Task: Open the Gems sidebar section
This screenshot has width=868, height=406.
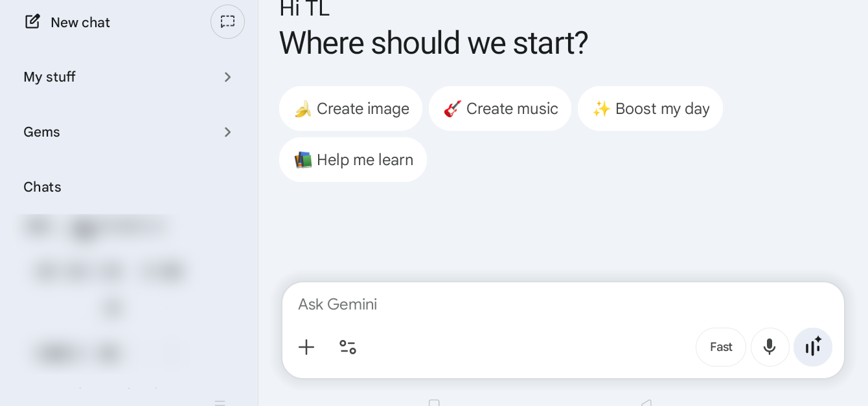Action: [x=42, y=132]
